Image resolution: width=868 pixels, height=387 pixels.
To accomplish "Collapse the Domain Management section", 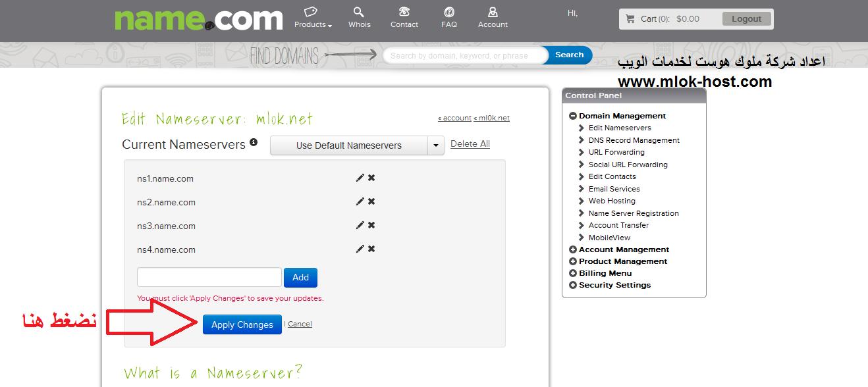I will click(573, 116).
